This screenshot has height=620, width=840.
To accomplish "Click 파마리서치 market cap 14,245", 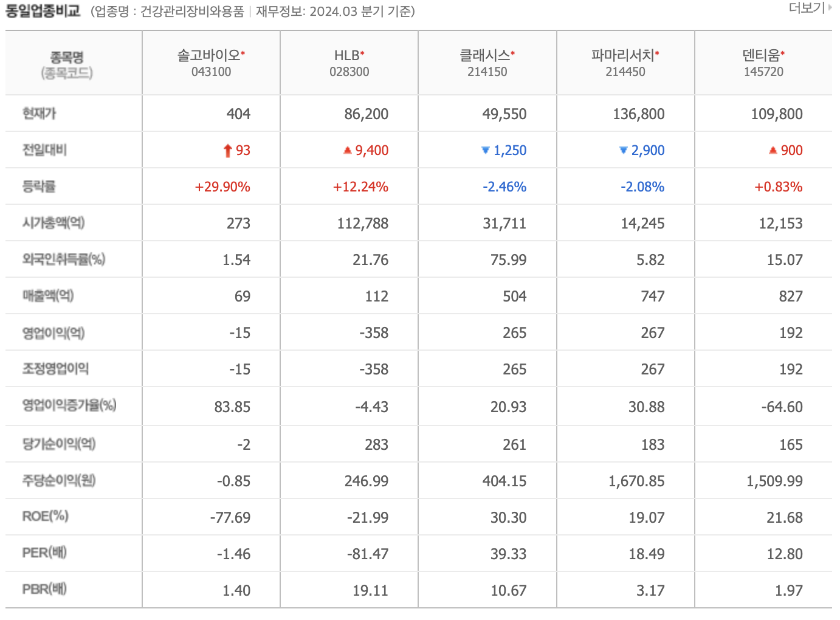I will 642,223.
